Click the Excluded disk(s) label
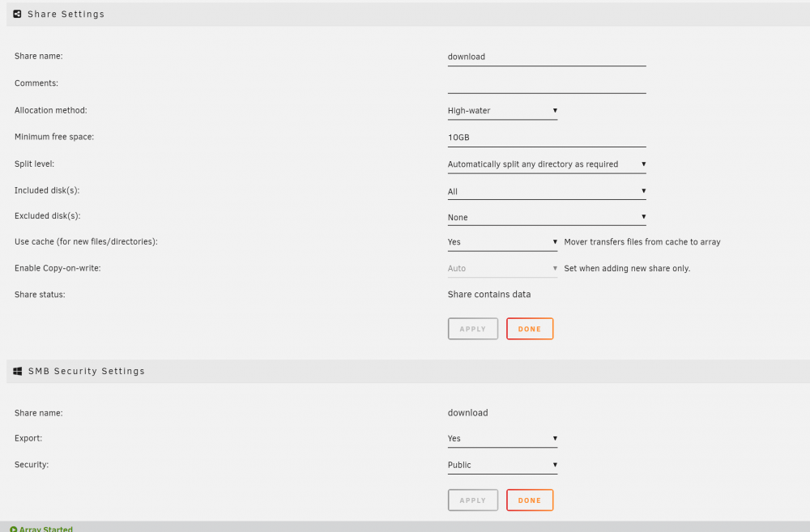The width and height of the screenshot is (810, 532). (48, 216)
